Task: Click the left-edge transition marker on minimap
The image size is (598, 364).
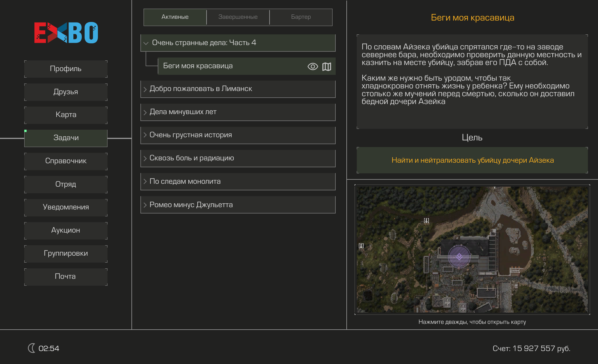Action: 361,246
